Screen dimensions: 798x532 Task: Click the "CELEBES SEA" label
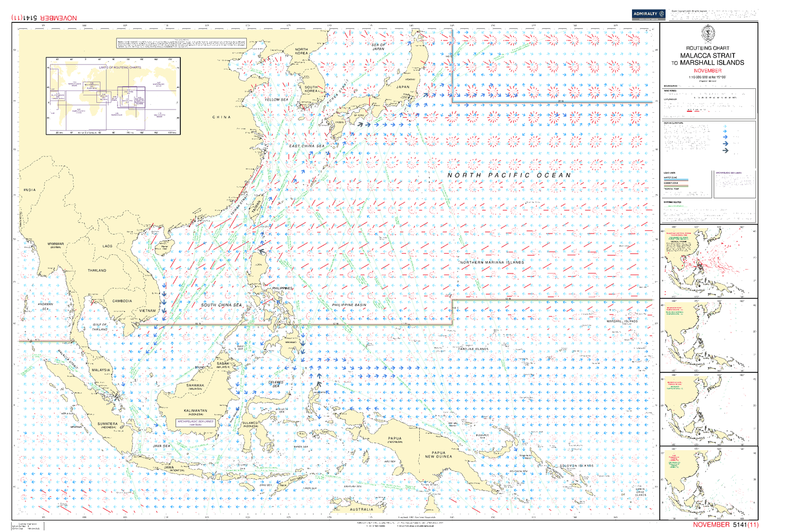276,384
